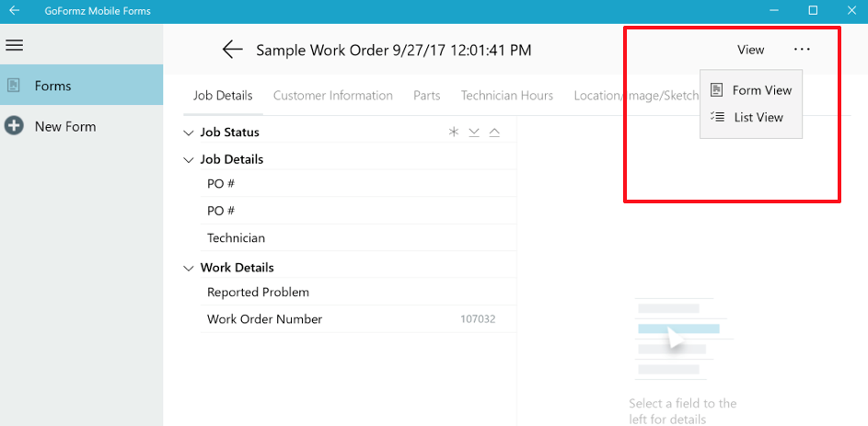Click the Form View page icon
The image size is (868, 426).
click(717, 89)
